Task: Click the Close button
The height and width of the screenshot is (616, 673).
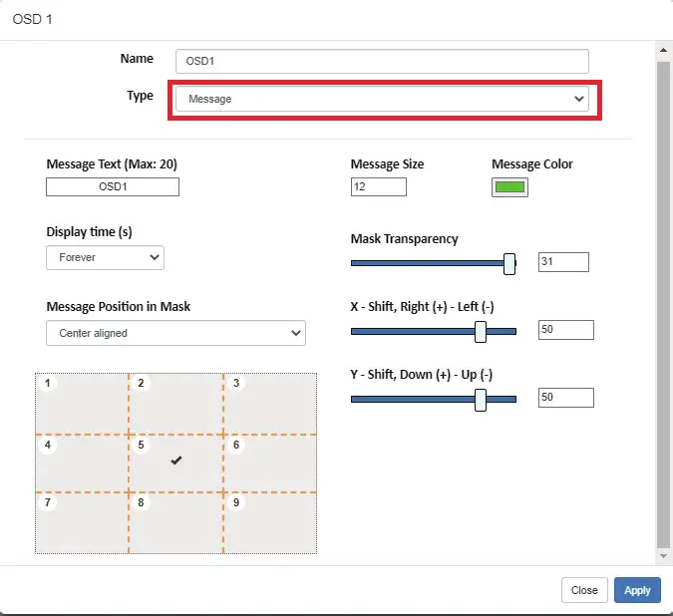Action: (584, 590)
